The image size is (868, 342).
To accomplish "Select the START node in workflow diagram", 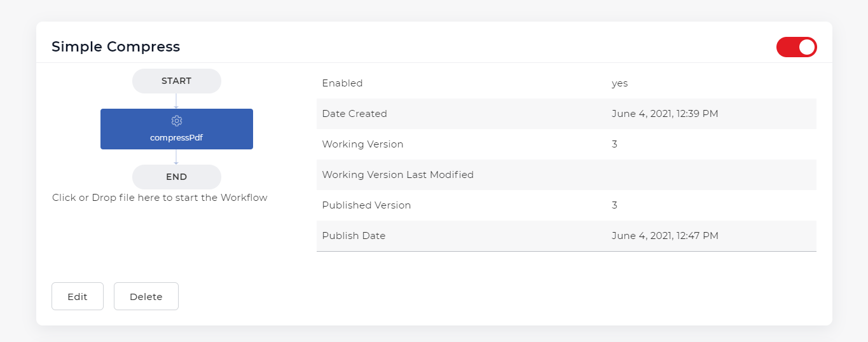I will pyautogui.click(x=177, y=81).
